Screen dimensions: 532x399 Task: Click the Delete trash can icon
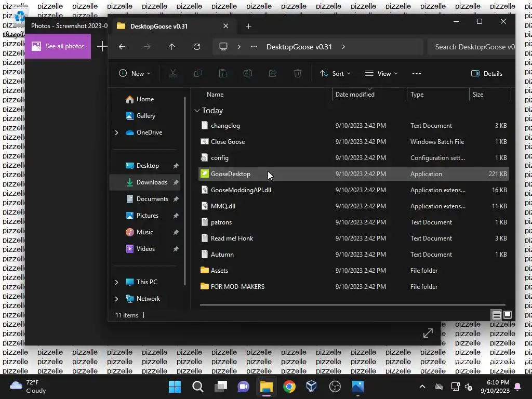click(x=298, y=73)
